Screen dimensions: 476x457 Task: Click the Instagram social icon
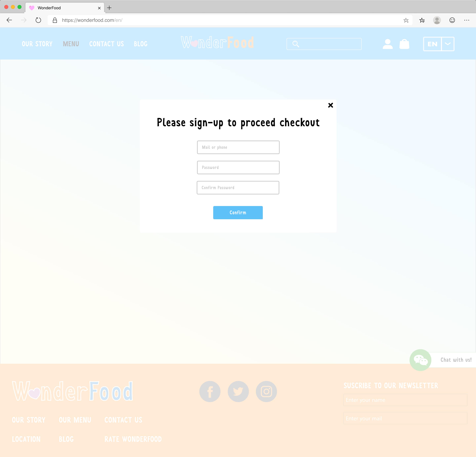pos(266,391)
